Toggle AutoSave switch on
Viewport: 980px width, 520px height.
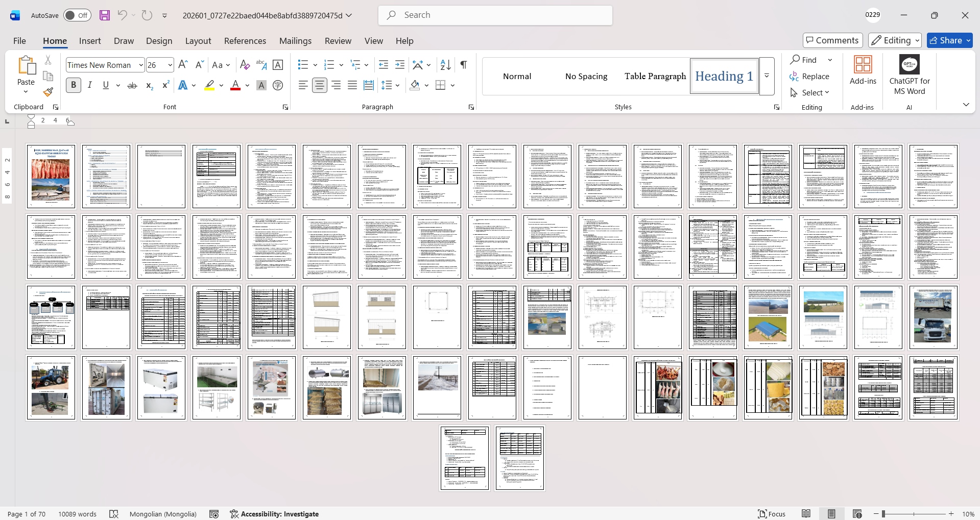[x=77, y=15]
